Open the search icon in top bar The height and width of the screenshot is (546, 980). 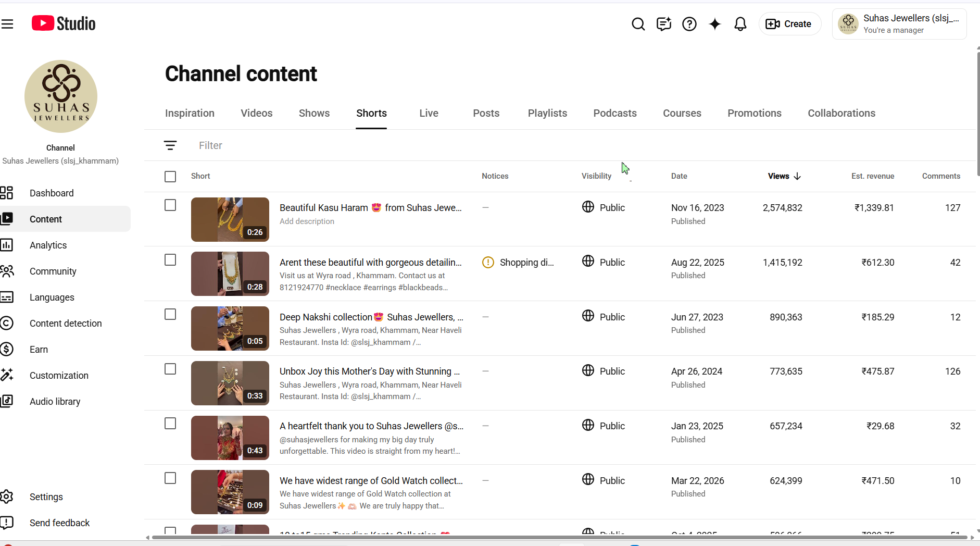point(638,24)
